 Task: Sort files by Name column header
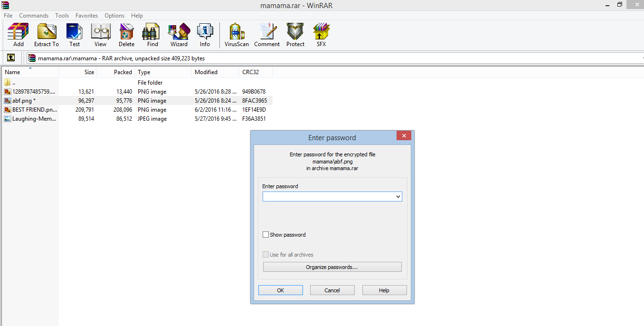[29, 72]
